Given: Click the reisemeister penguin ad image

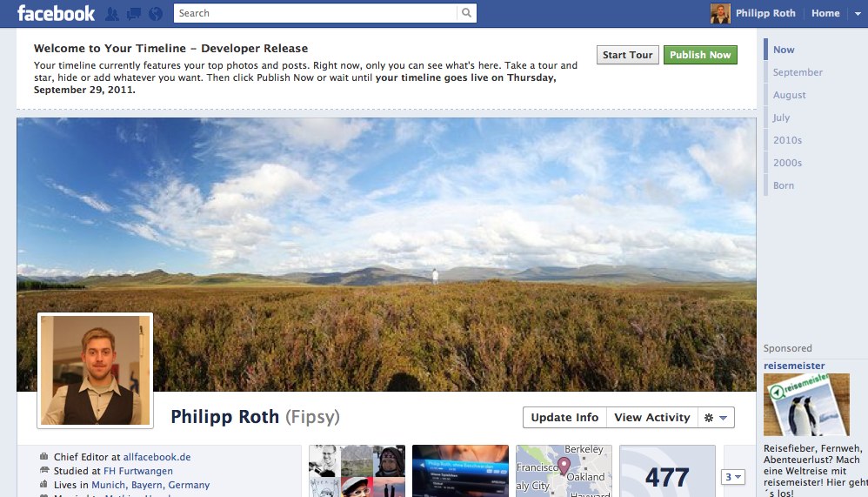Looking at the screenshot, I should [806, 405].
